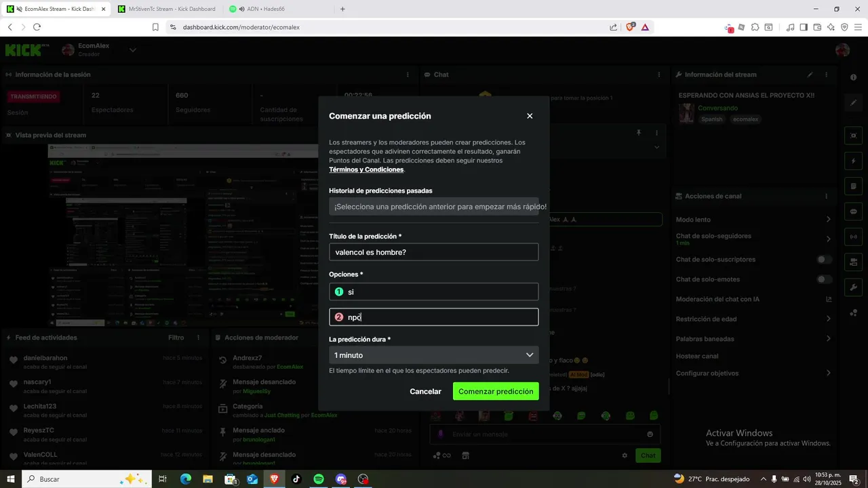Open the past predictions history selector

click(434, 207)
